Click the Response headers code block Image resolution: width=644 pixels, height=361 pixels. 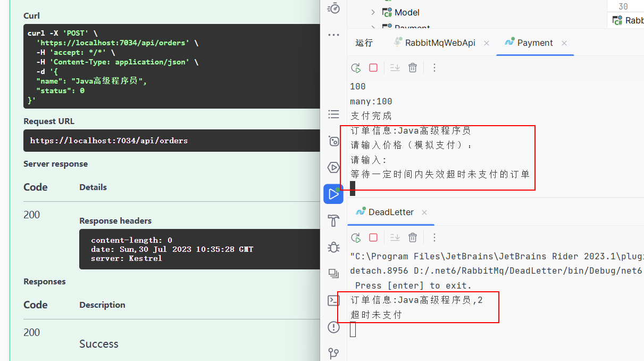pyautogui.click(x=199, y=249)
